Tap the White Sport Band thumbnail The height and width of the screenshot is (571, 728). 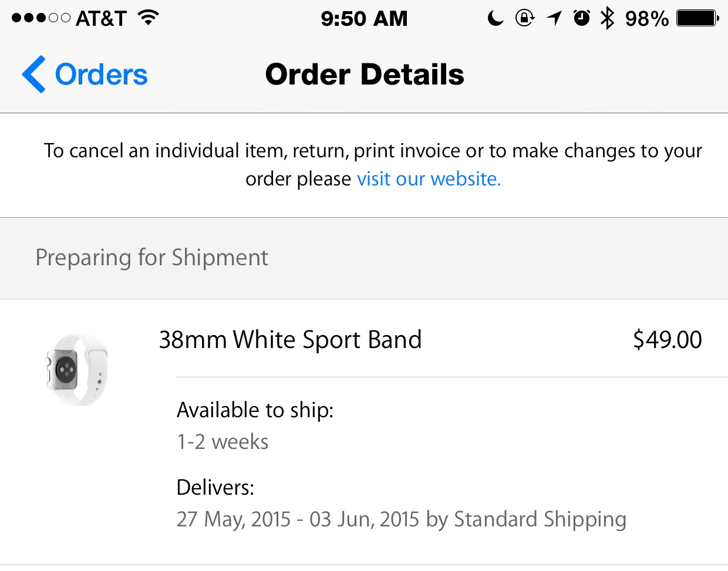77,370
